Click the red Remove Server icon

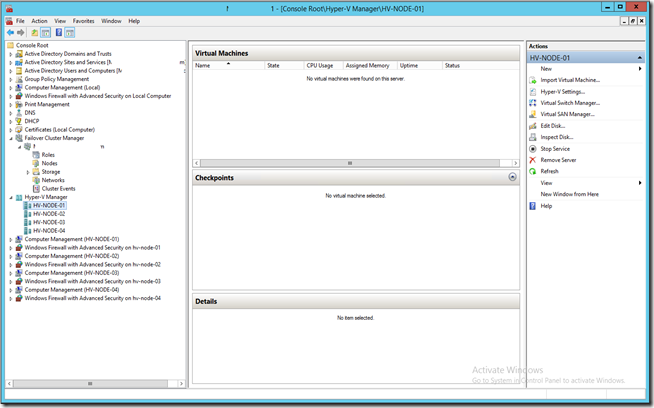[x=533, y=160]
